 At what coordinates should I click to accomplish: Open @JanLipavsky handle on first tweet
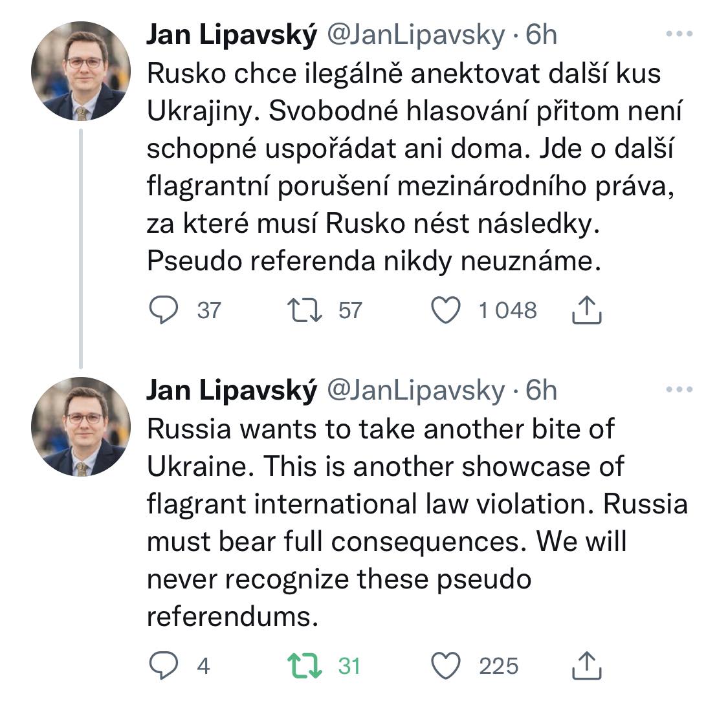click(x=415, y=36)
